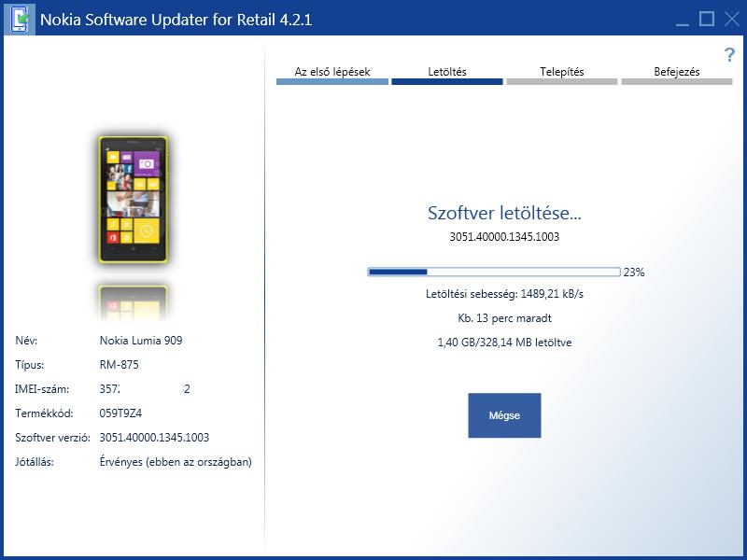Select the Letöltés step tab
Image resolution: width=747 pixels, height=560 pixels.
[x=447, y=75]
